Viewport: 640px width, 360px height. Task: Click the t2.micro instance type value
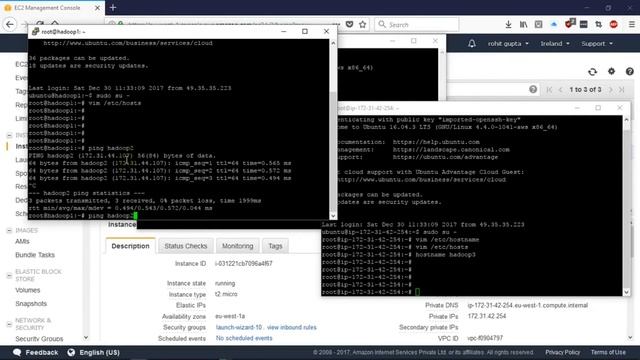click(226, 294)
